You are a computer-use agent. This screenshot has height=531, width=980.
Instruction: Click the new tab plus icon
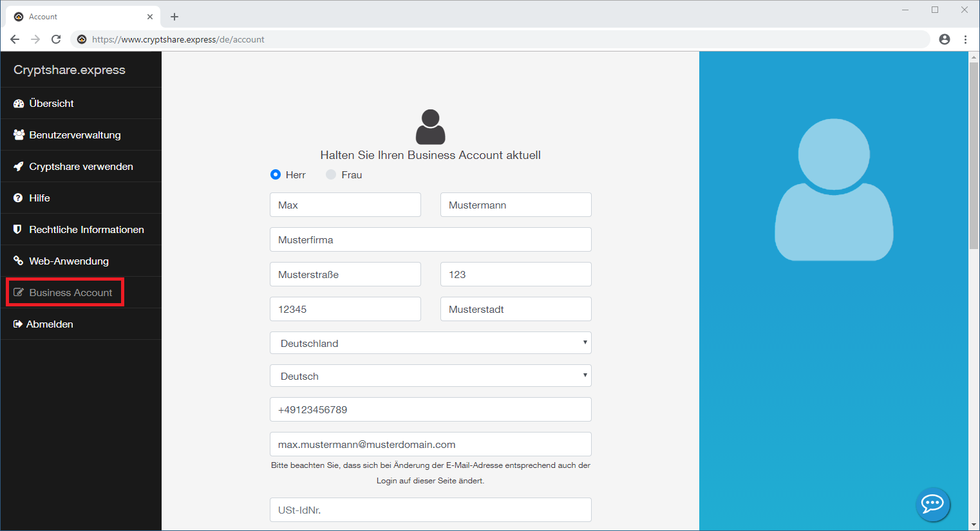[x=174, y=17]
